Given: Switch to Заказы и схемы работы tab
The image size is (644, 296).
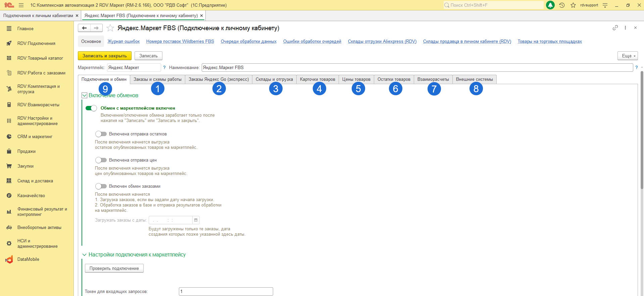Looking at the screenshot, I should pos(157,79).
